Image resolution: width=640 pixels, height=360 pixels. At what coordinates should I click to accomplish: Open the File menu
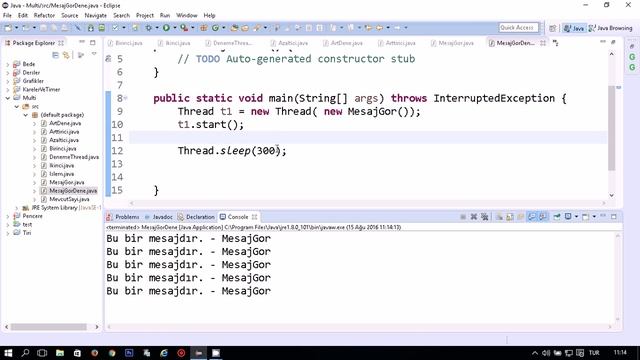point(7,16)
